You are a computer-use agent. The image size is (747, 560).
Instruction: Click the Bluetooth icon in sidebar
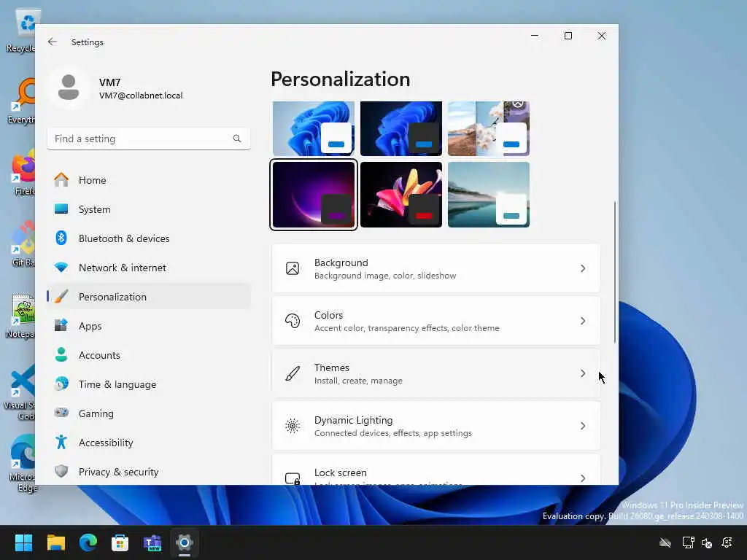61,238
